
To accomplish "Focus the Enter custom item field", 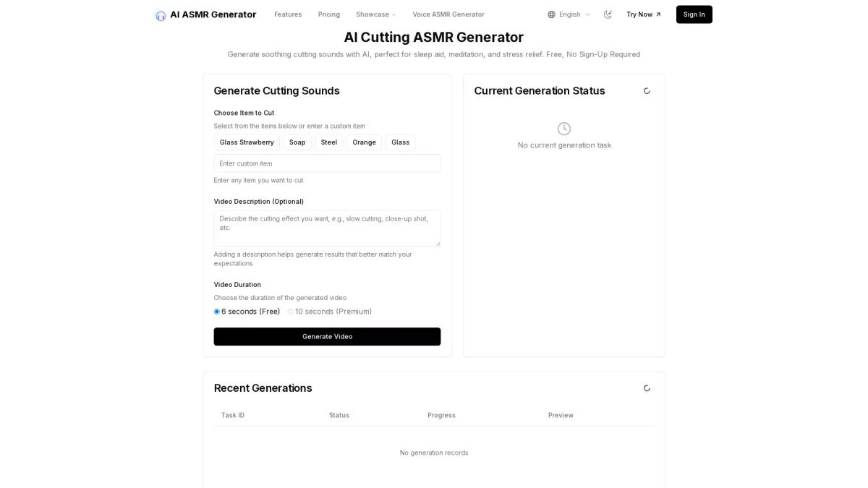I will 327,163.
